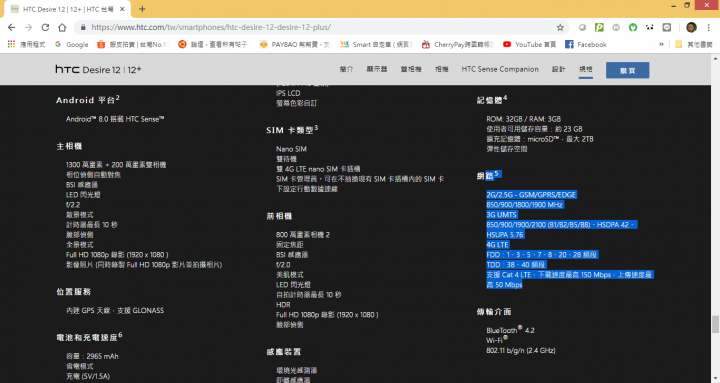Screen dimensions: 720x383
Task: Open the browser home page
Action: click(x=62, y=28)
